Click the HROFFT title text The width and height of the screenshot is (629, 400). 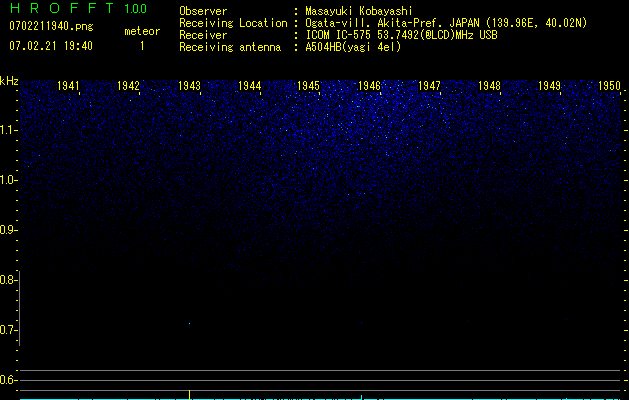point(62,8)
